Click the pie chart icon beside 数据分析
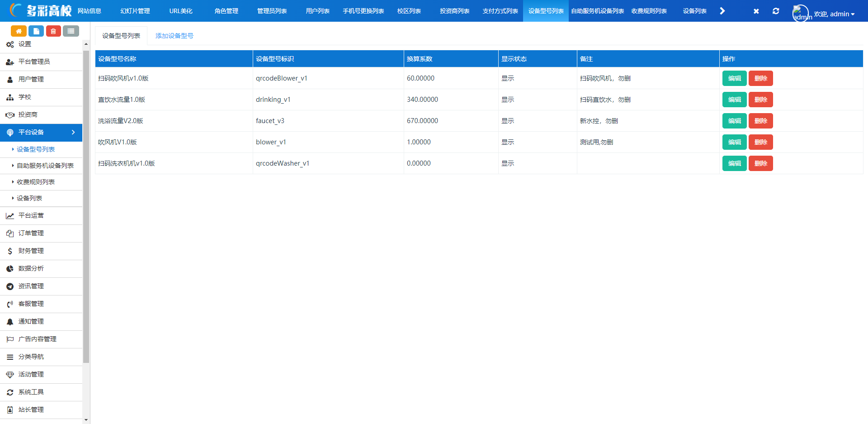The width and height of the screenshot is (868, 424). point(10,269)
